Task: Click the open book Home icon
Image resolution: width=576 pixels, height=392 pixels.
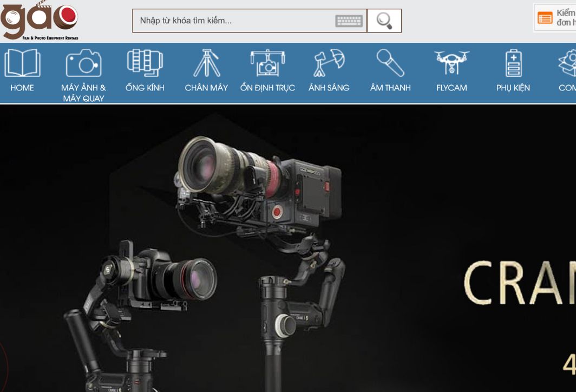Action: (x=22, y=63)
